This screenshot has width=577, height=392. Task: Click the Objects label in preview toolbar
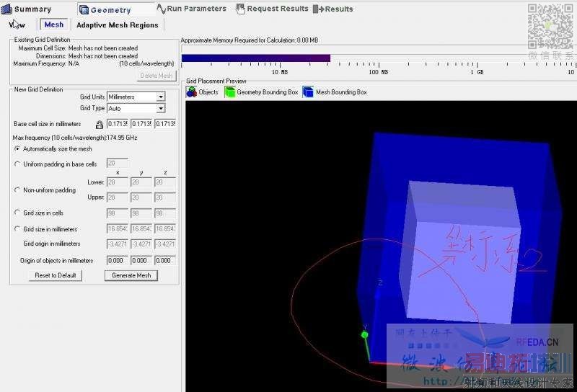pos(208,92)
